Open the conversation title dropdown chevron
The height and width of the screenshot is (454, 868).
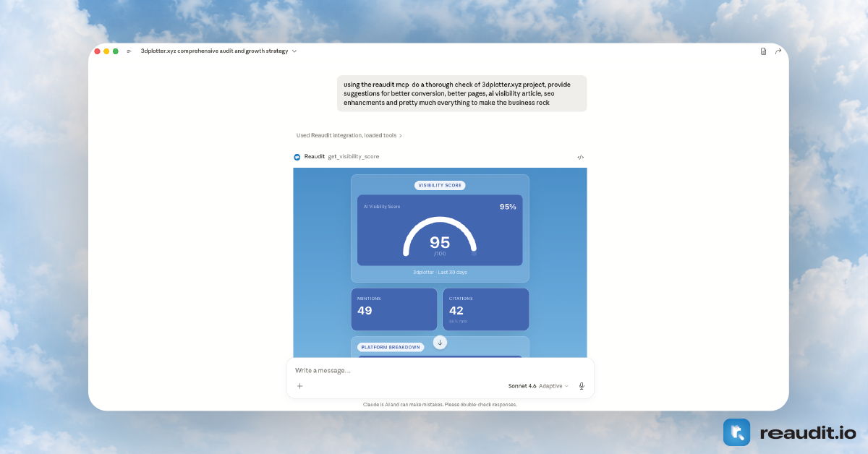[294, 51]
